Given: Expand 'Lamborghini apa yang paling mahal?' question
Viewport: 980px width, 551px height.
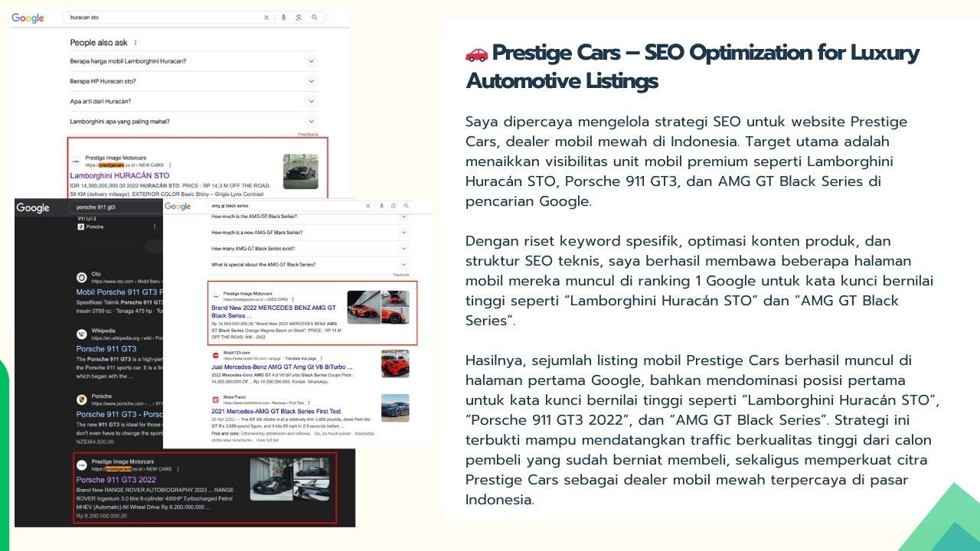Looking at the screenshot, I should [193, 121].
